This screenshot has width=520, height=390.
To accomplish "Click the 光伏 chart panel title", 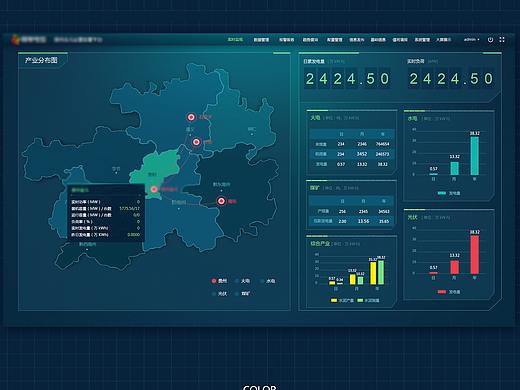I will 412,217.
